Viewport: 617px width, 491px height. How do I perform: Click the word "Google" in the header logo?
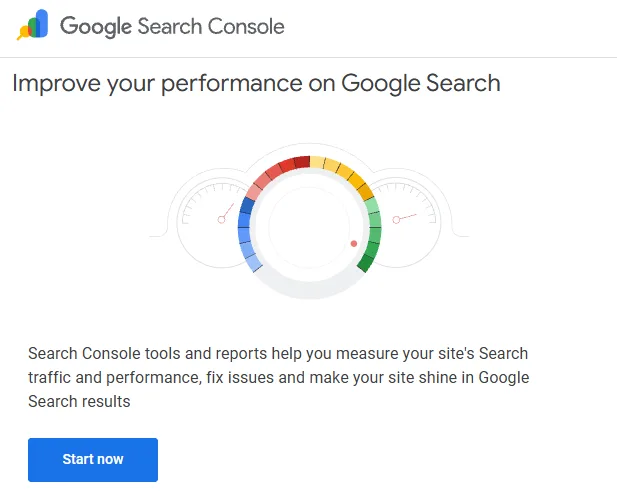96,27
